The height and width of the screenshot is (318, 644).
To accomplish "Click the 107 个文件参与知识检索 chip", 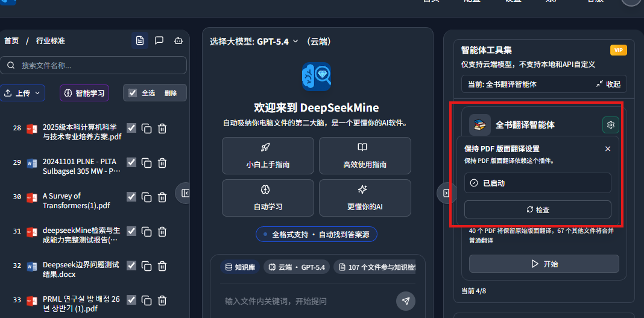I will (374, 267).
